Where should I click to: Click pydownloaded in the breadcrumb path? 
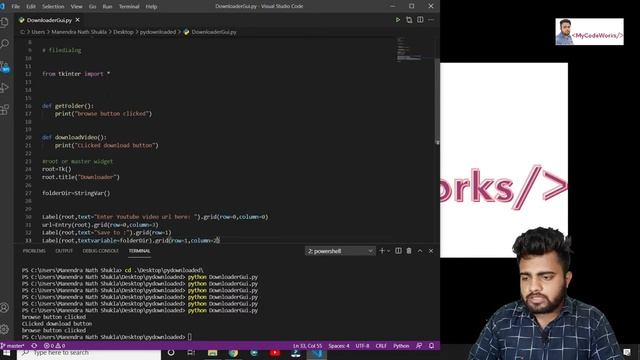pos(158,32)
